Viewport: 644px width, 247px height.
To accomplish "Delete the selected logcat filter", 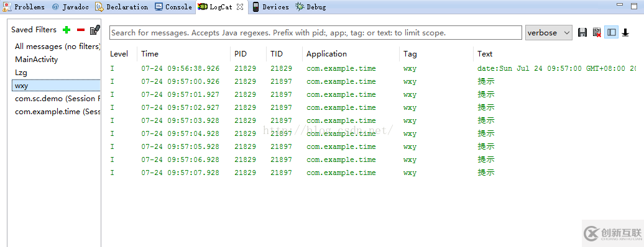I will tap(81, 30).
